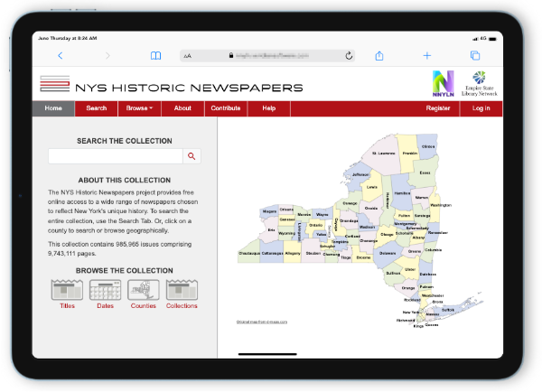The width and height of the screenshot is (542, 392).
Task: Open the reader AA text size menu
Action: click(187, 55)
